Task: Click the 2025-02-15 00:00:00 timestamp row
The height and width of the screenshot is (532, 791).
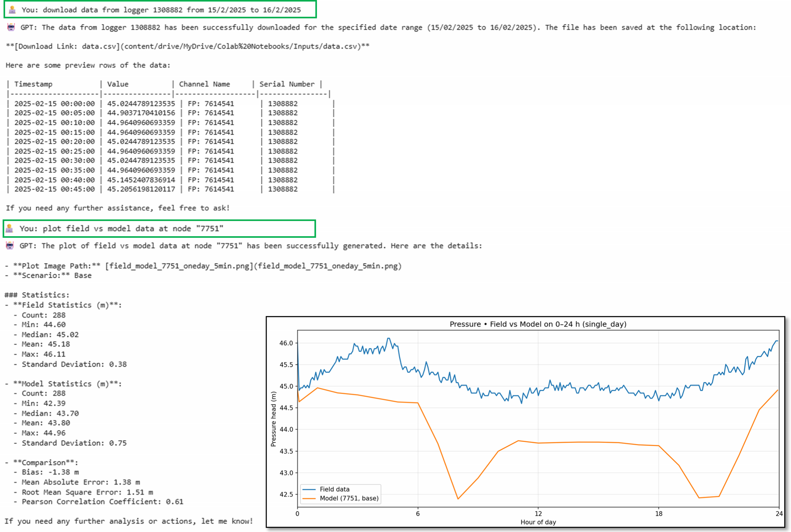Action: click(54, 103)
